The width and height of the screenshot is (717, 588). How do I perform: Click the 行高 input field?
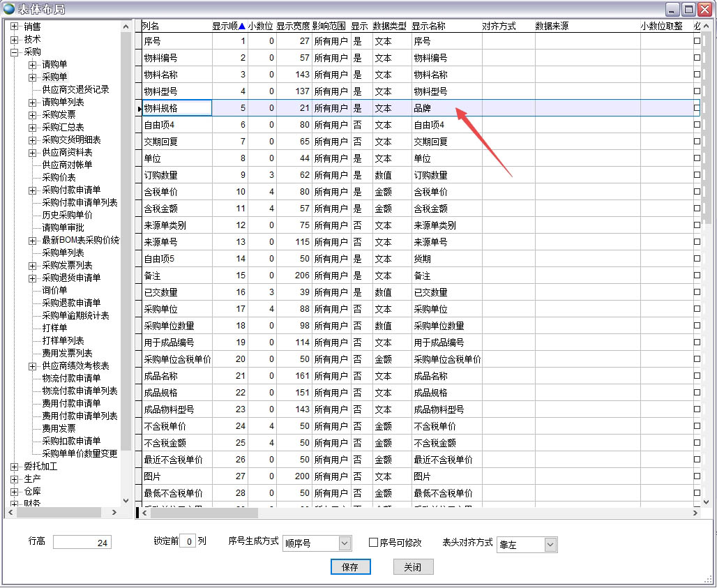tap(82, 543)
